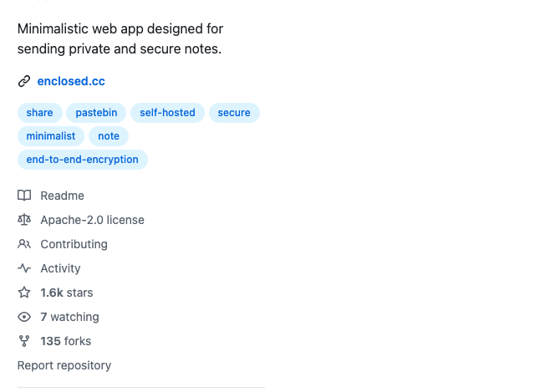Show the 135 forks page

65,341
